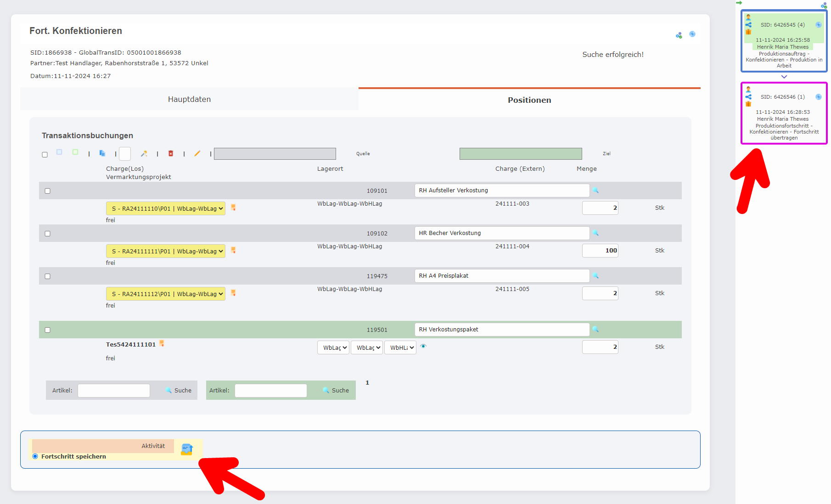Click the blue copy documents icon
This screenshot has height=504, width=831.
click(102, 153)
